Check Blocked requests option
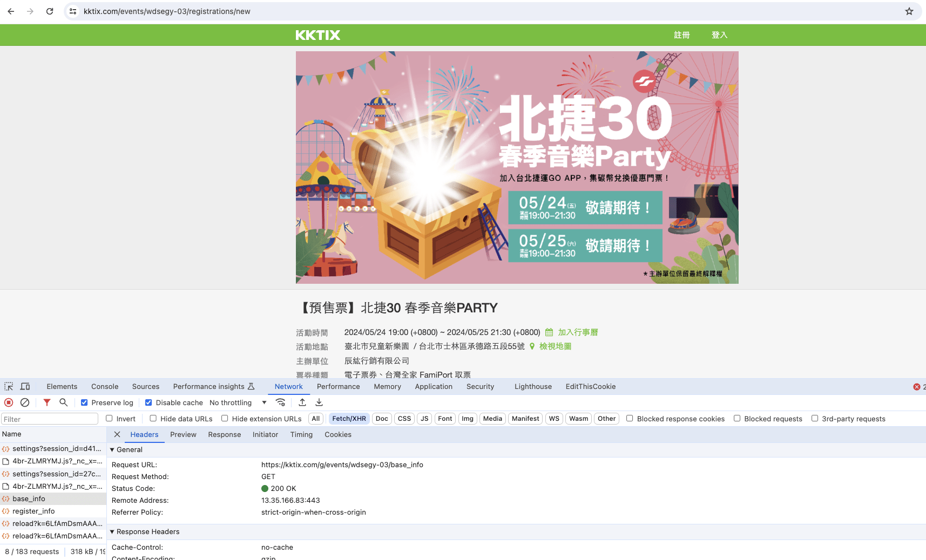Image resolution: width=926 pixels, height=560 pixels. [x=737, y=418]
